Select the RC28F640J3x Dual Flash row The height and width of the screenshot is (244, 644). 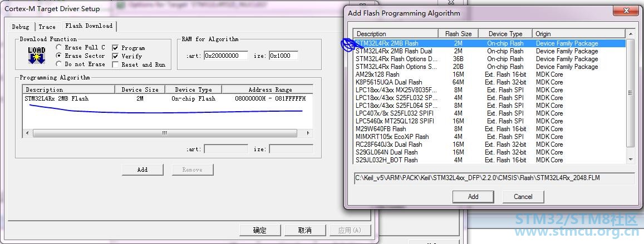pyautogui.click(x=490, y=145)
